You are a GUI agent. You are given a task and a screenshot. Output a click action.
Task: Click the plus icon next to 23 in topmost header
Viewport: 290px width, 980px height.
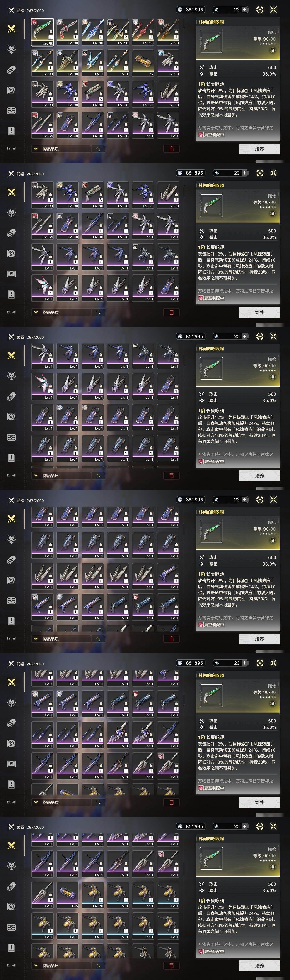(x=244, y=10)
